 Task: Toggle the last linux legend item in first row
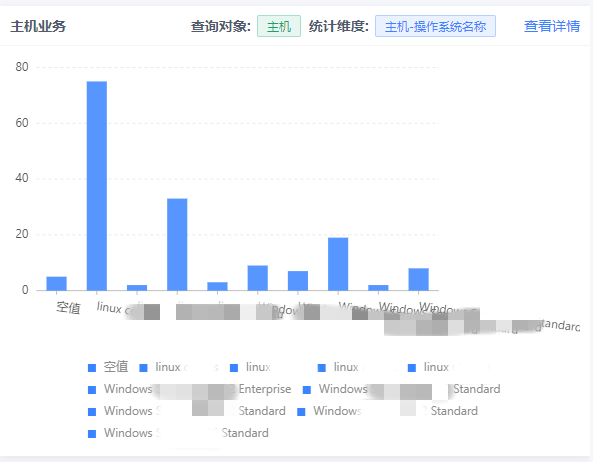coord(449,367)
